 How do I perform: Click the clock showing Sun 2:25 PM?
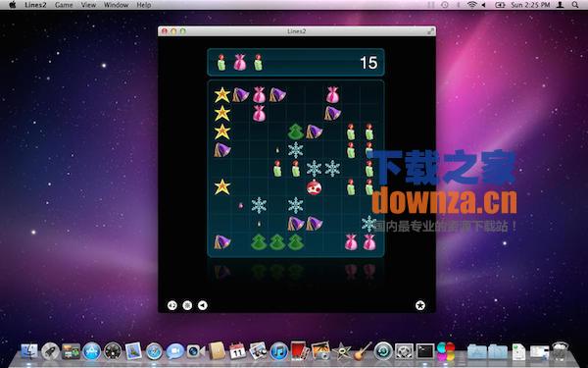[x=530, y=5]
